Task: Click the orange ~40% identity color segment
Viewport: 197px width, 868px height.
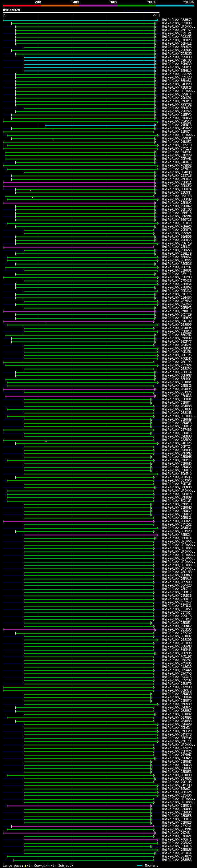Action: tap(60, 6)
